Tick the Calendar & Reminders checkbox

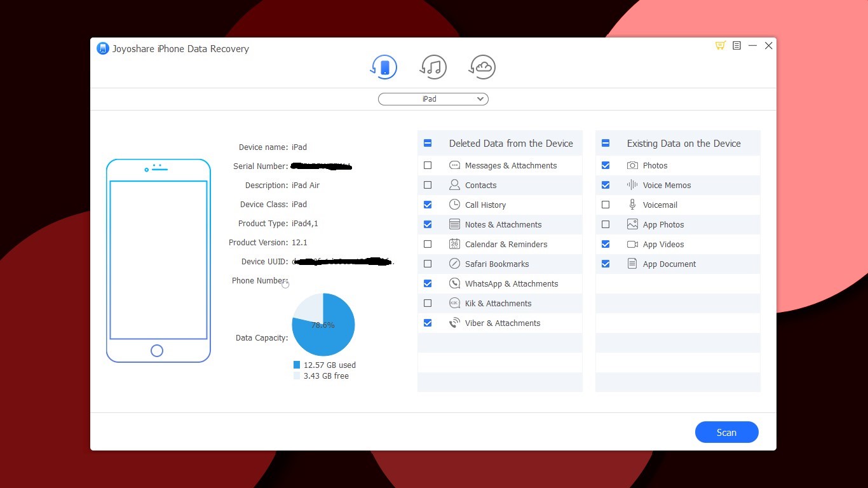(428, 244)
